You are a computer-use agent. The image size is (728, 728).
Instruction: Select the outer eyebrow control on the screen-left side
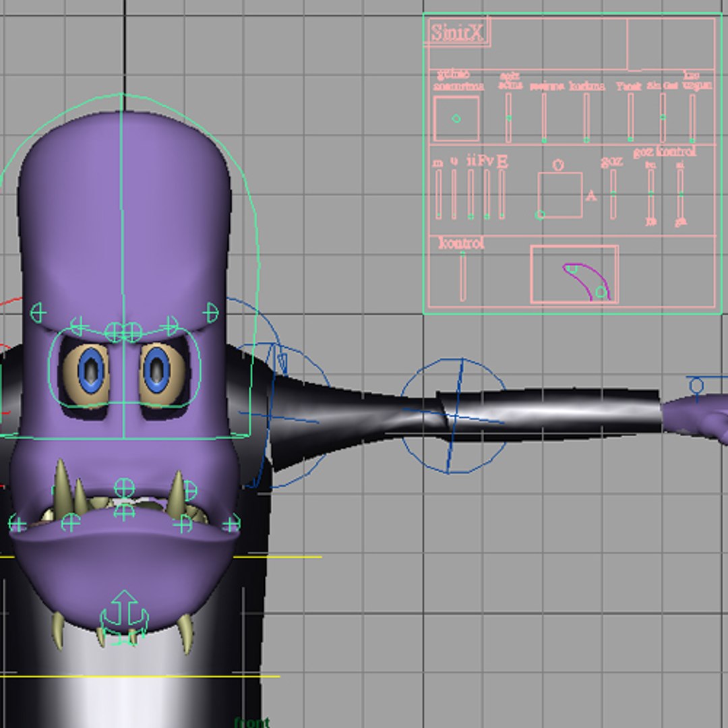coord(38,313)
